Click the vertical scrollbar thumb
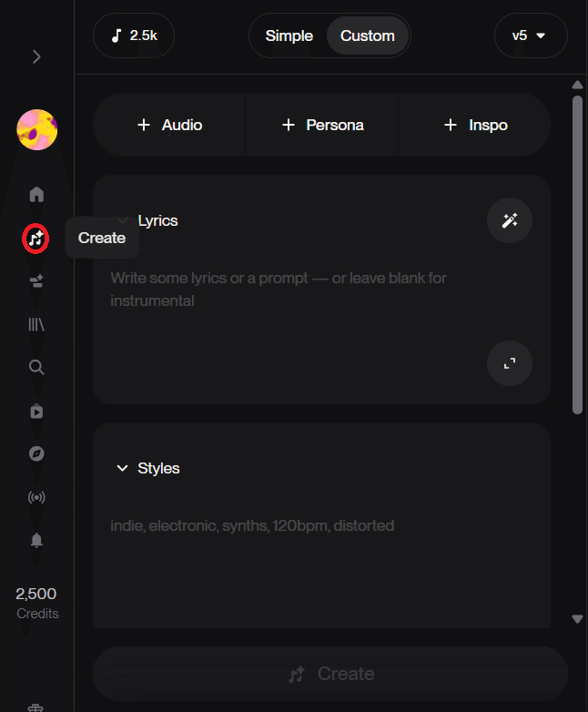 click(x=577, y=255)
